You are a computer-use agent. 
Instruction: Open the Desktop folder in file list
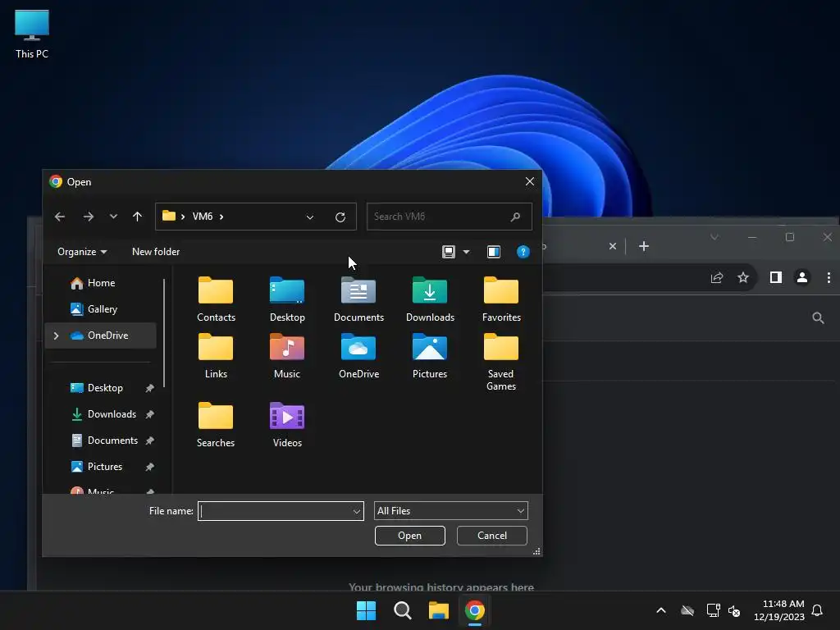pos(287,299)
